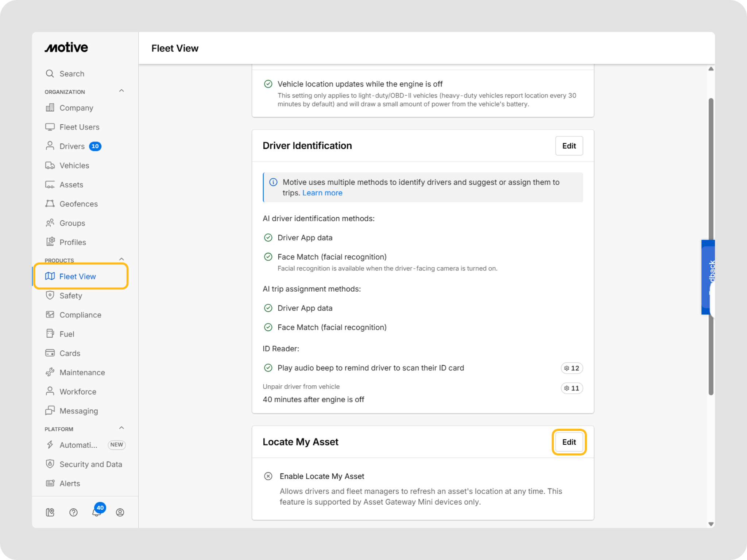
Task: Click the Security and Data shield icon
Action: click(50, 464)
